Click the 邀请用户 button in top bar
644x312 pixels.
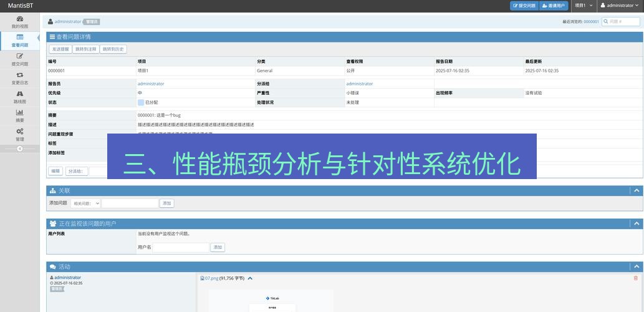(x=553, y=6)
